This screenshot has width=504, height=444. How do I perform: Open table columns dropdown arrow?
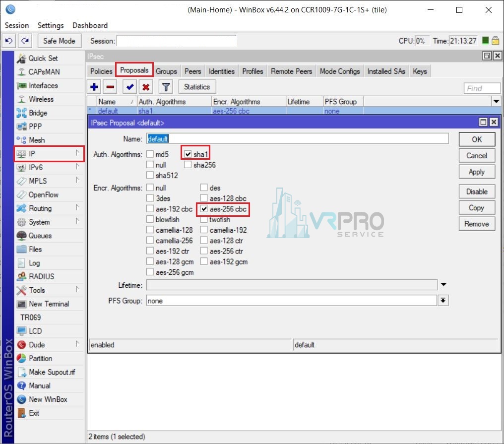point(496,102)
